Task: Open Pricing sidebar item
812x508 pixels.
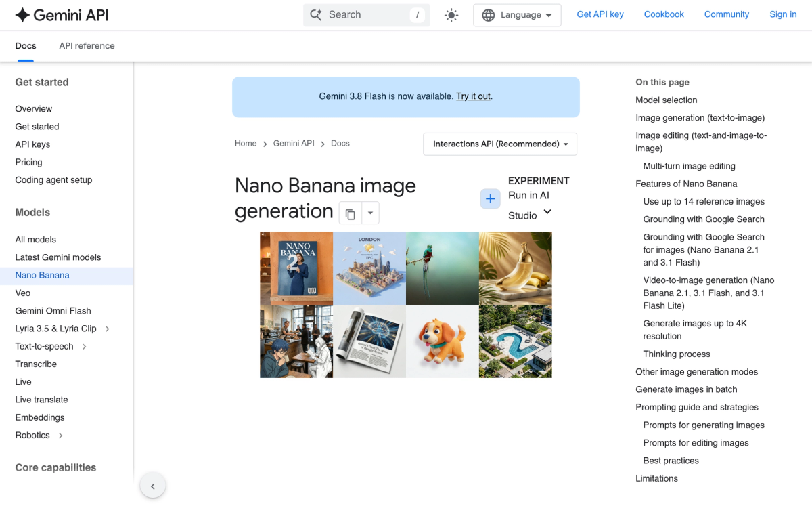Action: (28, 163)
